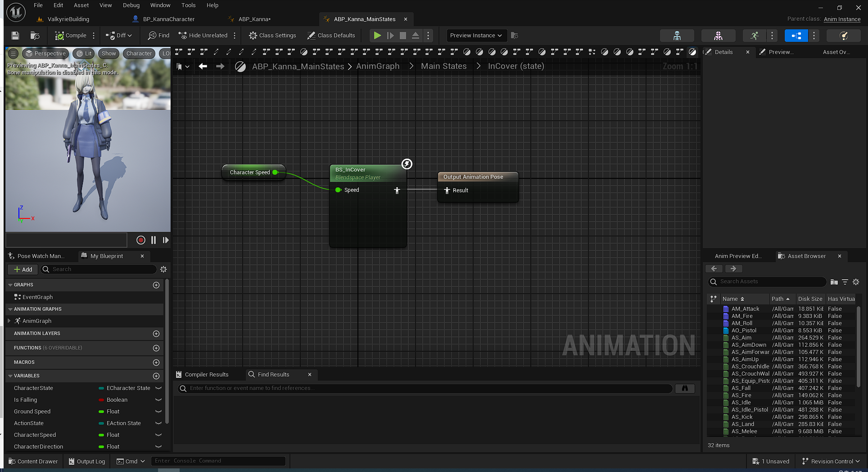Add a new graph with the plus icon
The width and height of the screenshot is (868, 472).
(x=156, y=285)
